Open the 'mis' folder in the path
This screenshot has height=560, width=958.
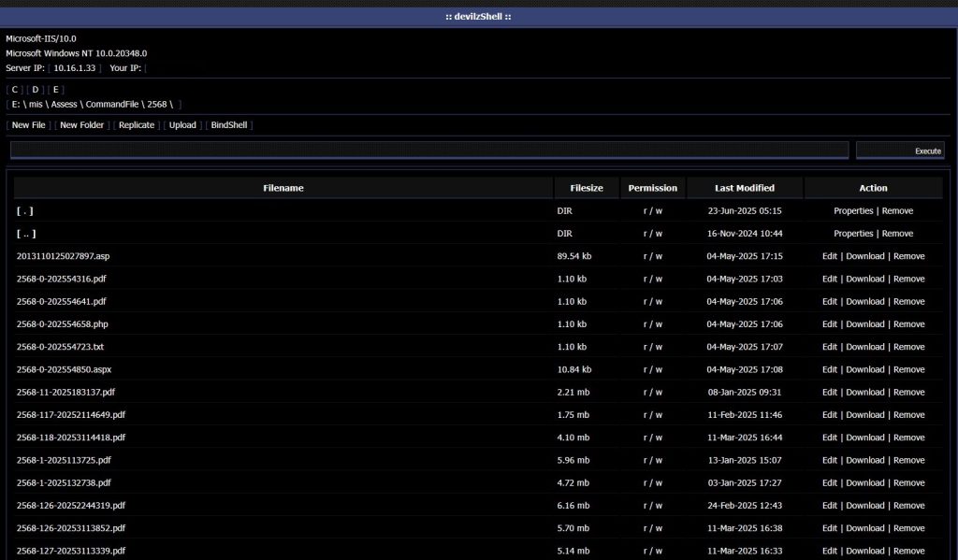[36, 105]
